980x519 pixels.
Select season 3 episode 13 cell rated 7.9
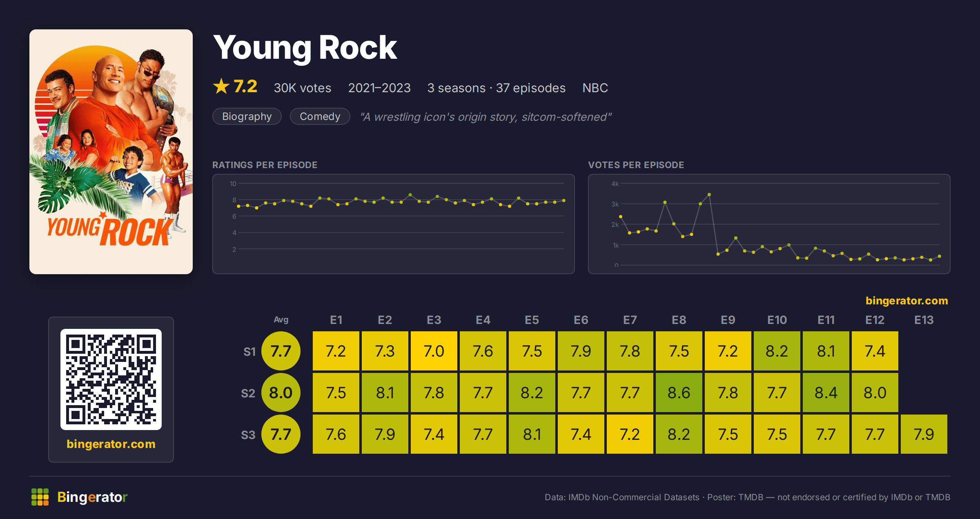(924, 434)
